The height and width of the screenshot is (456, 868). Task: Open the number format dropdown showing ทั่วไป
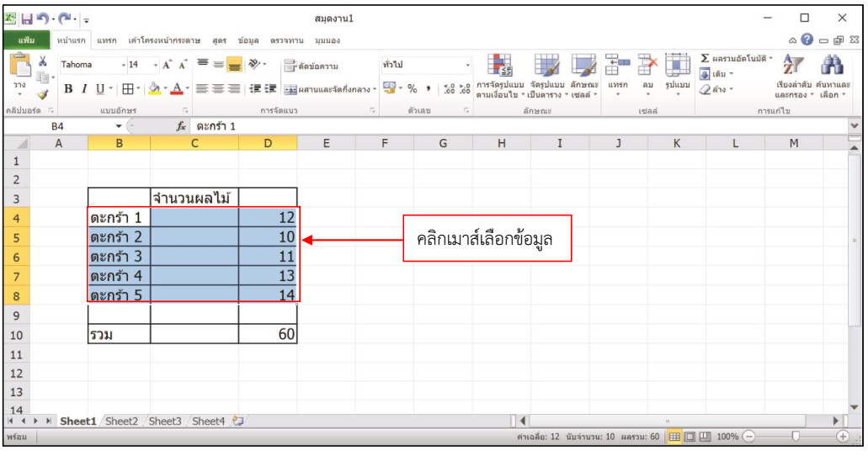pos(468,65)
